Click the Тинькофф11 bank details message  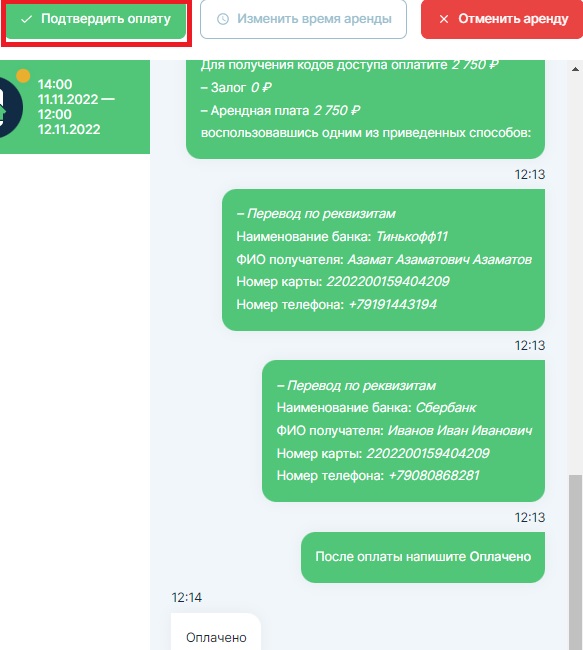click(x=383, y=260)
